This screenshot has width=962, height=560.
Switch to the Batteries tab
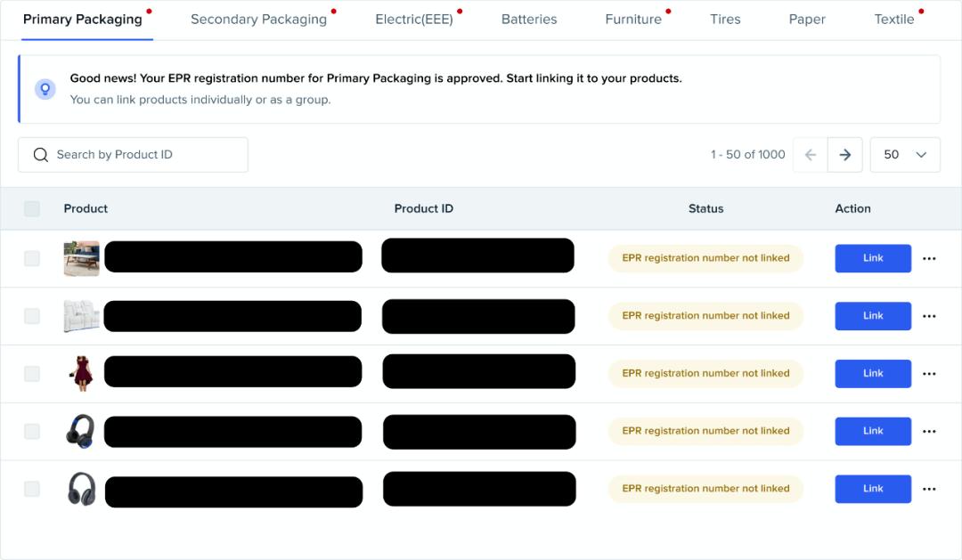[529, 19]
